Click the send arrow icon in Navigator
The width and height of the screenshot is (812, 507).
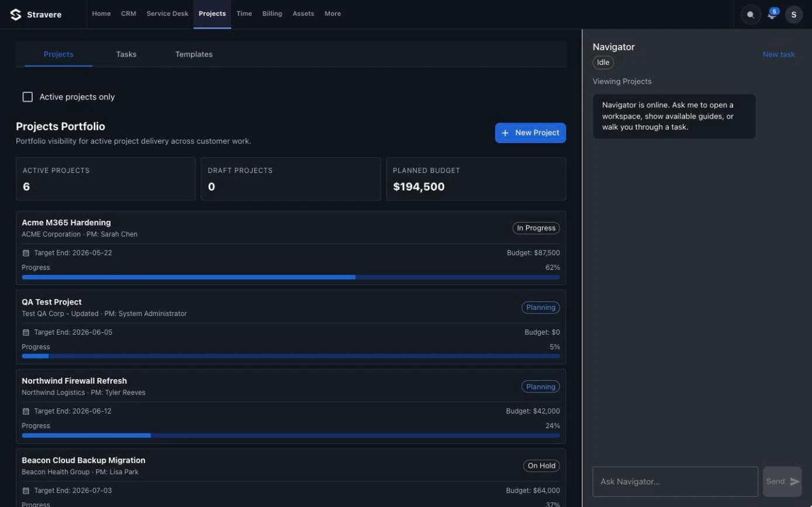794,481
